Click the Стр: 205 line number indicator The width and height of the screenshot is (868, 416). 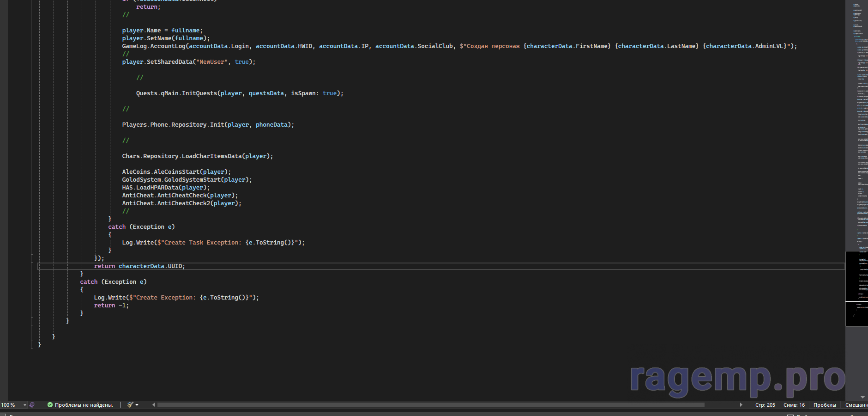pos(765,405)
